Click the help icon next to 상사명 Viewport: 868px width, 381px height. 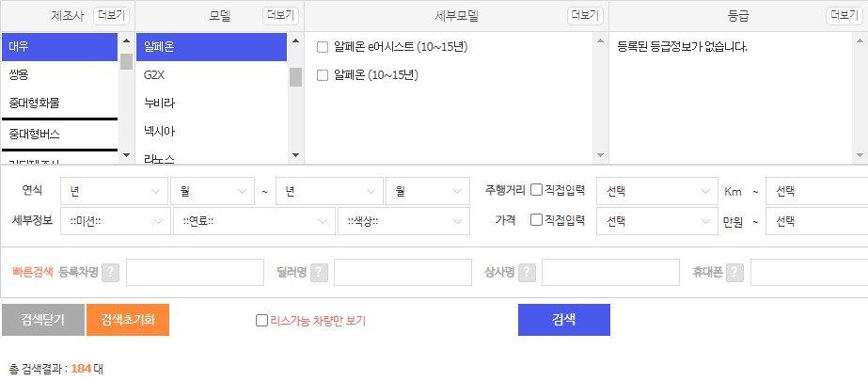coord(527,273)
